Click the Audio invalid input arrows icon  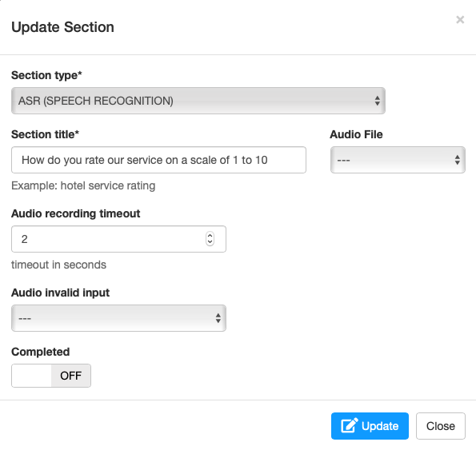tap(218, 318)
